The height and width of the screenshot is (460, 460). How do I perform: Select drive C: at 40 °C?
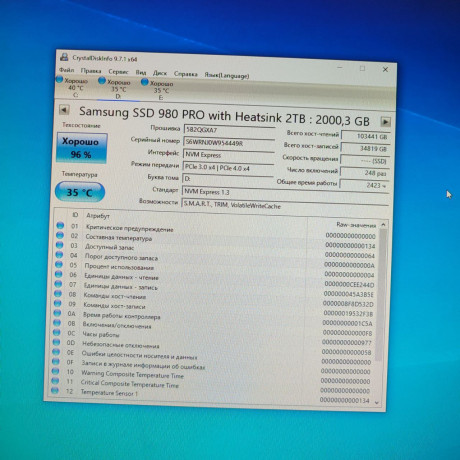[x=73, y=87]
